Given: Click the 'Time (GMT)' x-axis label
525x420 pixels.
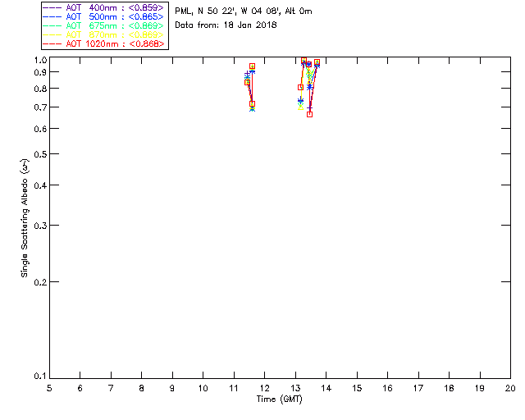Looking at the screenshot, I should 280,399.
